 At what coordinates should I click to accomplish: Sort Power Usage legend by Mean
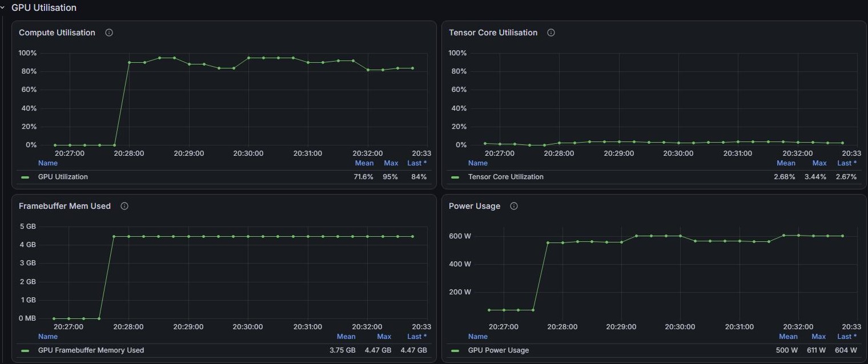pos(788,337)
